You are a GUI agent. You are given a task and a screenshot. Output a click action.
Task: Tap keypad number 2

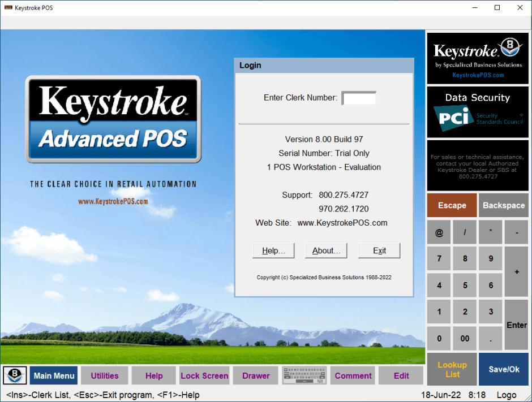click(465, 312)
